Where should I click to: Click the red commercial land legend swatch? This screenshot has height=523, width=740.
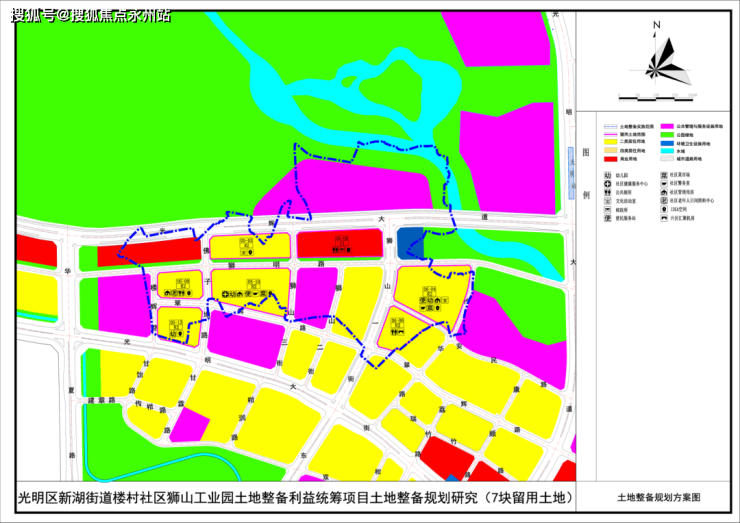611,159
